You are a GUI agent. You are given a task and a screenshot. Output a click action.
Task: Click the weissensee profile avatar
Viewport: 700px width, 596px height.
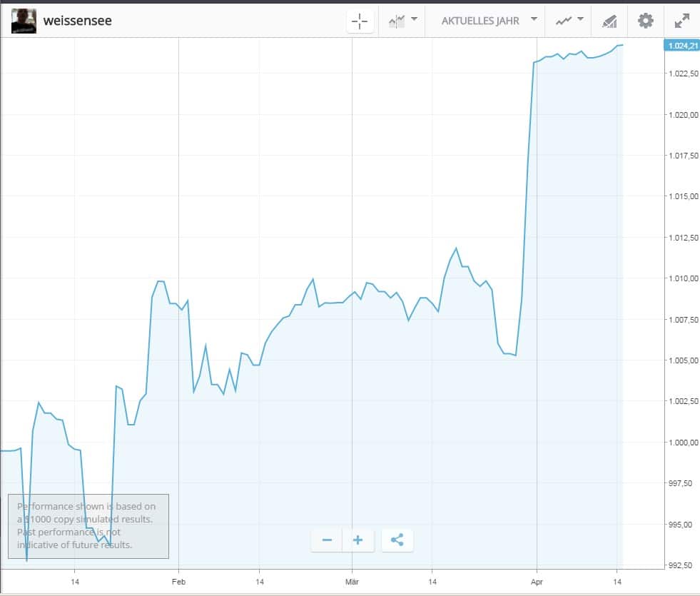click(24, 21)
